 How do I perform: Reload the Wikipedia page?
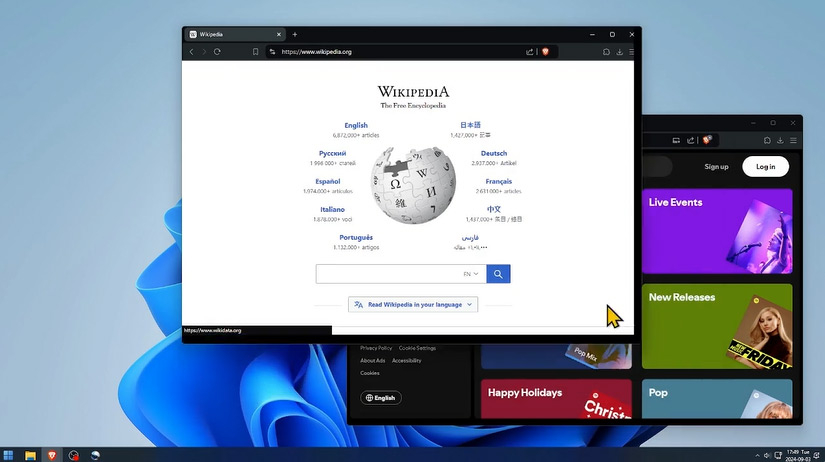click(217, 52)
